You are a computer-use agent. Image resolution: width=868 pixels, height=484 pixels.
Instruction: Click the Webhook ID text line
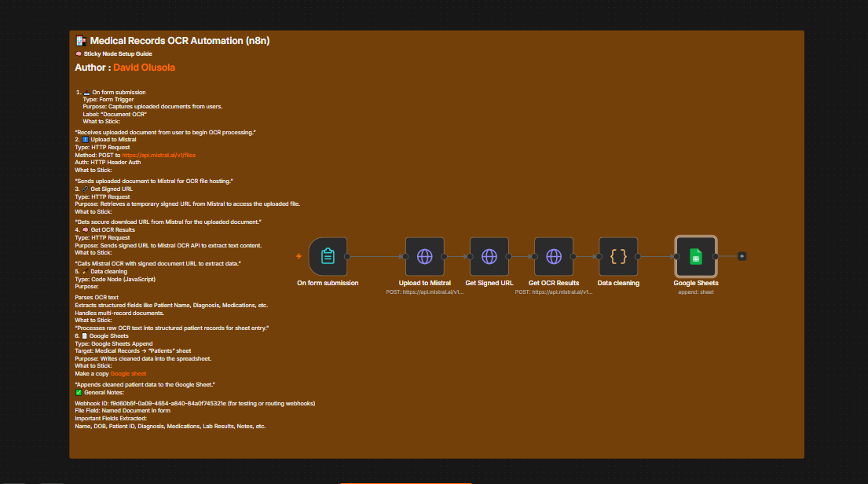(x=195, y=404)
